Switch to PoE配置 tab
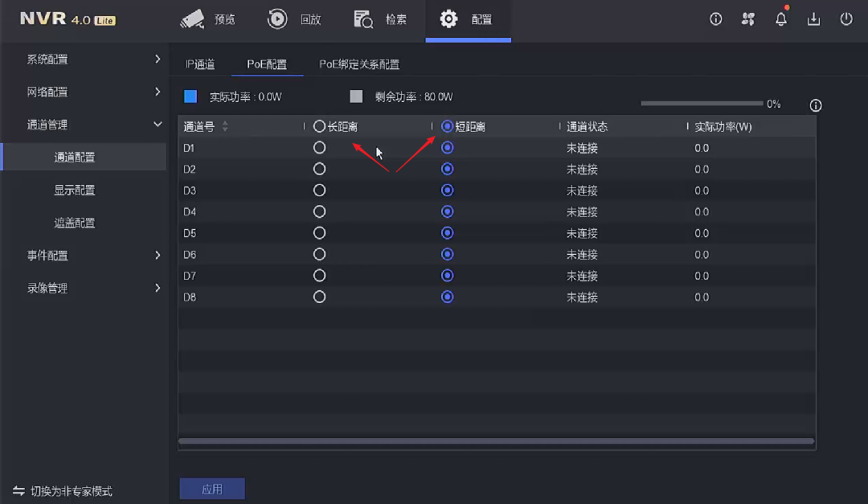This screenshot has width=868, height=504. (x=267, y=64)
